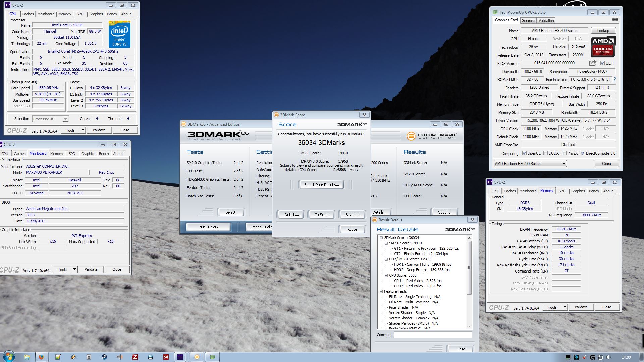This screenshot has width=644, height=362.
Task: Click the Lookup button in GPU-Z
Action: tap(603, 31)
